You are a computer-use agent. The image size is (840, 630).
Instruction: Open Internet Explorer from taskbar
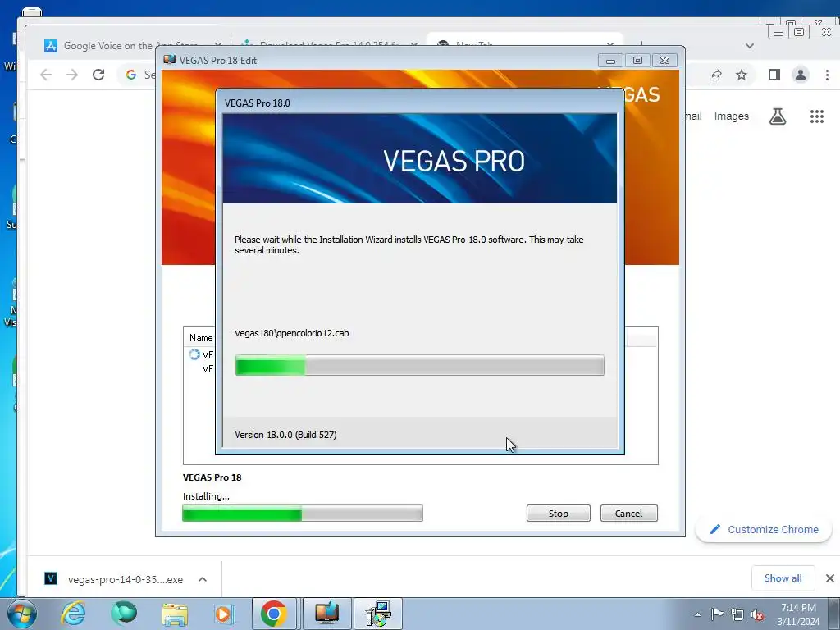(x=73, y=614)
